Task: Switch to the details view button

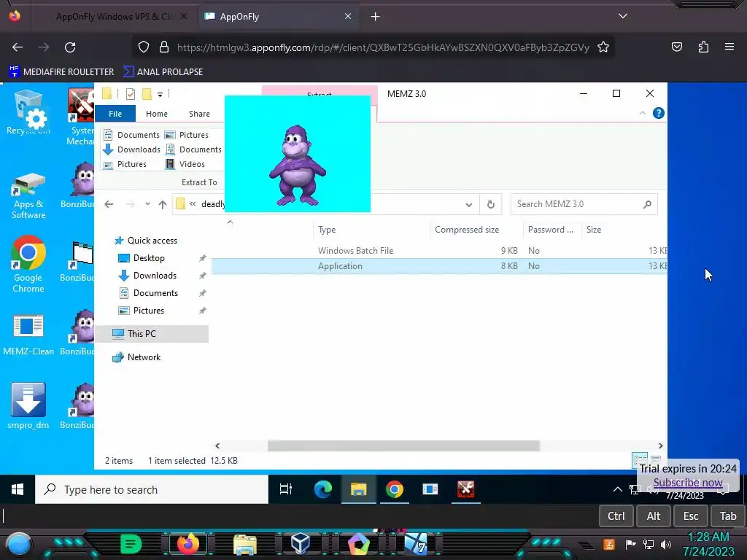Action: tap(639, 461)
